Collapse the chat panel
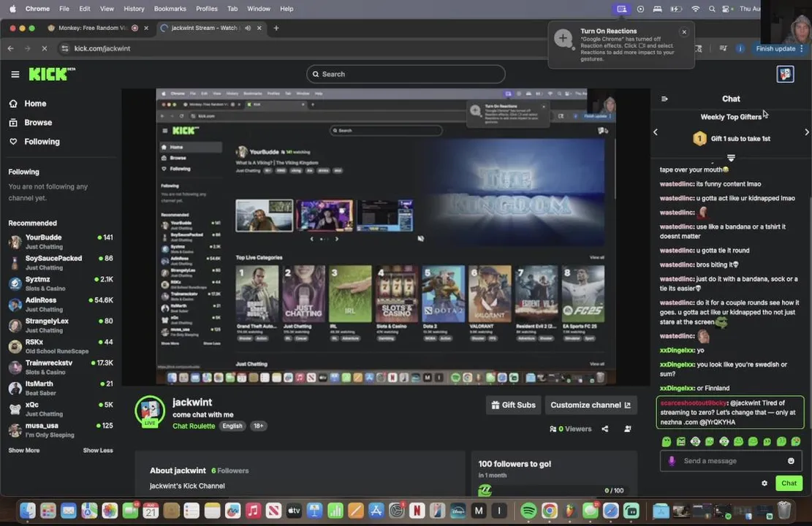This screenshot has width=812, height=526. [664, 99]
